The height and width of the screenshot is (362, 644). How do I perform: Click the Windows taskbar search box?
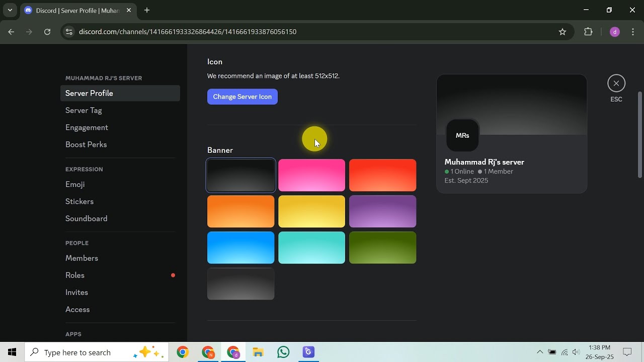click(96, 352)
